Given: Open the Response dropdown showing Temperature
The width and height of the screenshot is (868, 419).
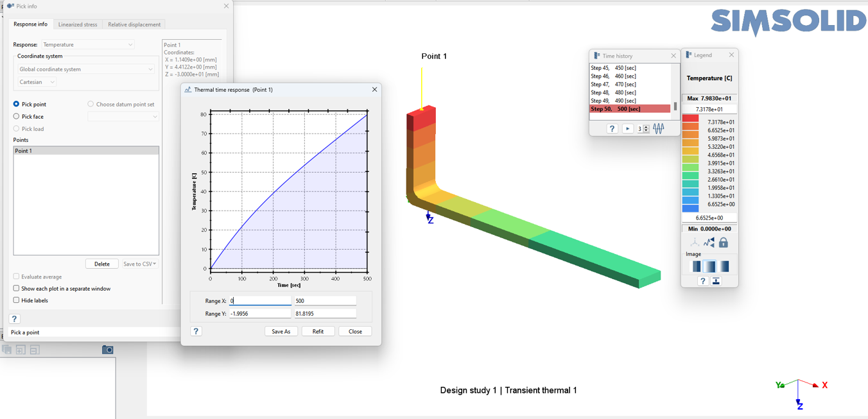Looking at the screenshot, I should [88, 45].
